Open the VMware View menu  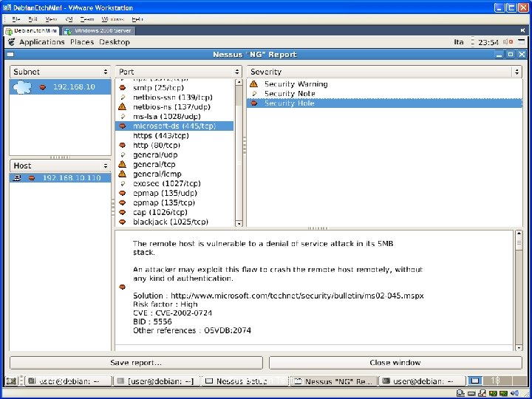click(x=51, y=19)
